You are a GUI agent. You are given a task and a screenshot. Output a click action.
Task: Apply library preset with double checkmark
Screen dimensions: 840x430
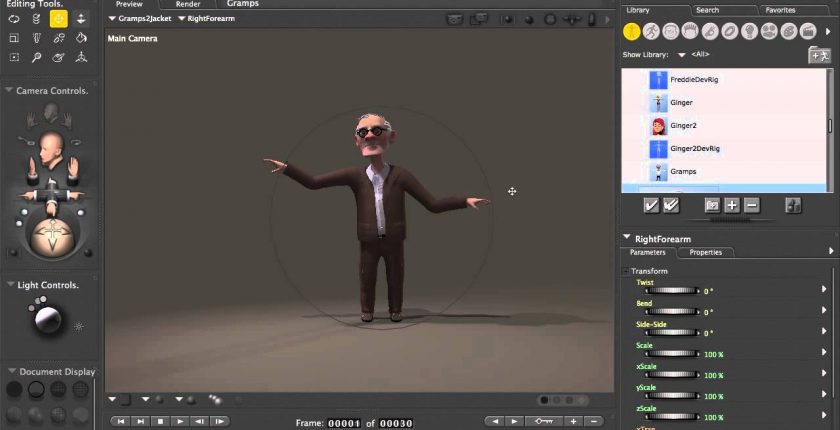671,205
